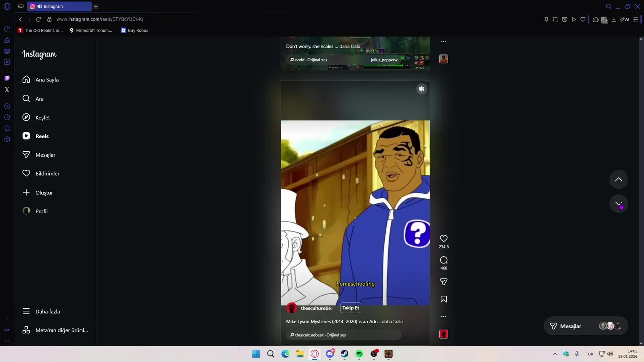Select Reels in Instagram sidebar
644x362 pixels.
point(35,136)
